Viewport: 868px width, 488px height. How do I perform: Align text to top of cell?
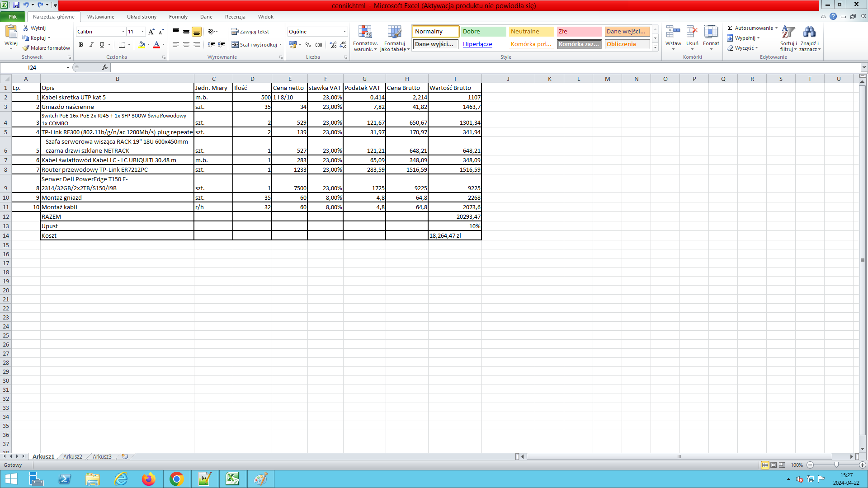click(x=176, y=32)
